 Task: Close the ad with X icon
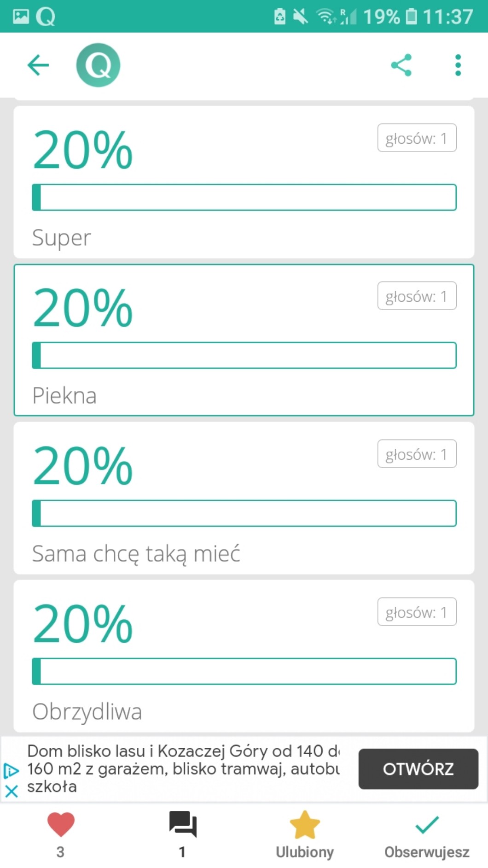coord(12,792)
